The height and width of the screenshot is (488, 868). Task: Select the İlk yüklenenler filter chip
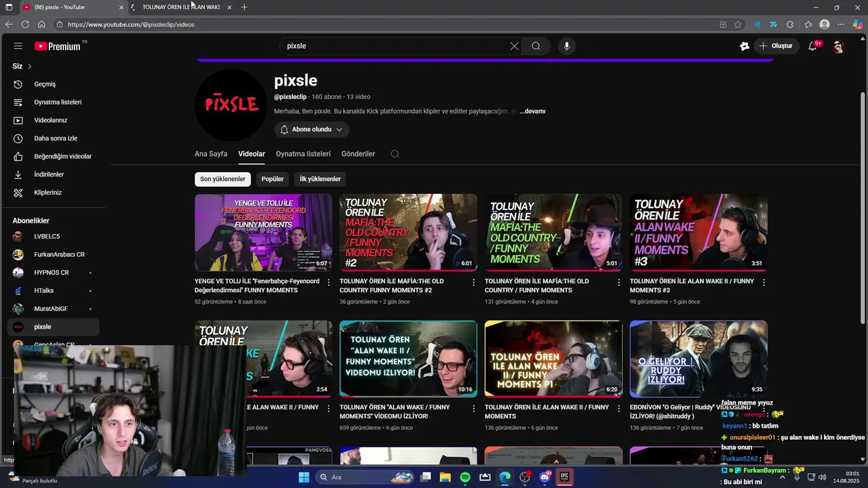320,179
